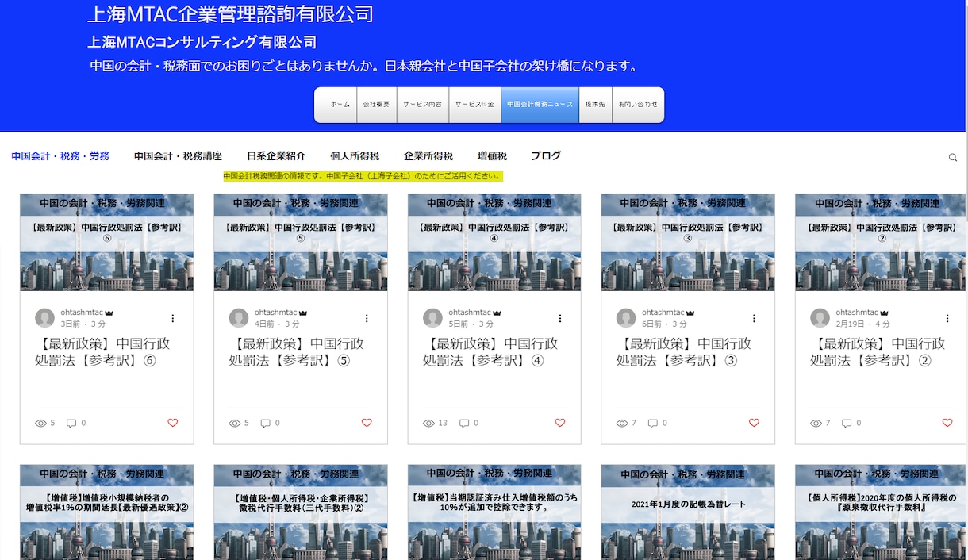Click 上海MTACコンサルティング有限公司 subtitle

pyautogui.click(x=202, y=43)
